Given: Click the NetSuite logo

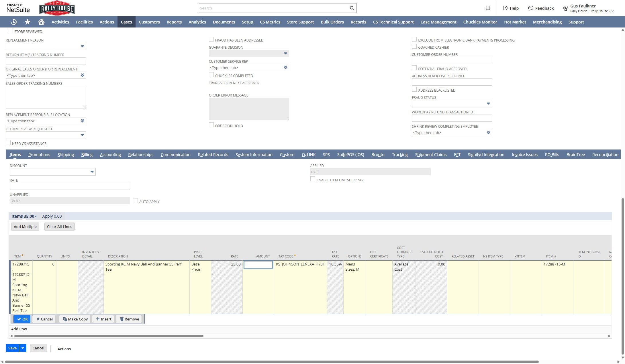Looking at the screenshot, I should [18, 8].
